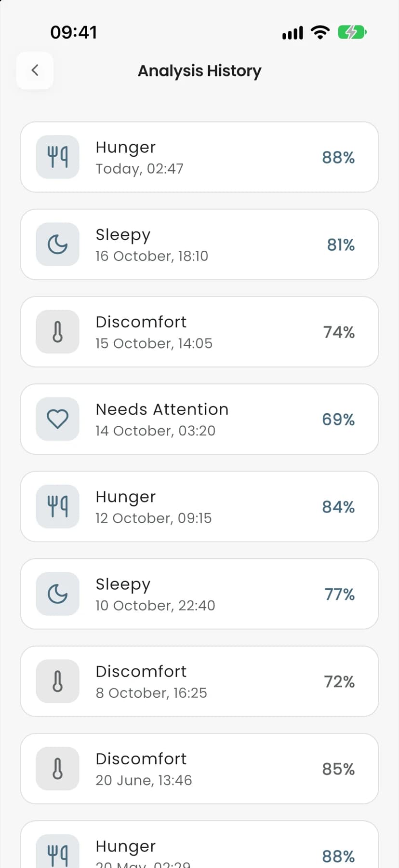Screen dimensions: 399x868
Task: Open Discomfort entry from 8 October, 16:25
Action: point(199,681)
